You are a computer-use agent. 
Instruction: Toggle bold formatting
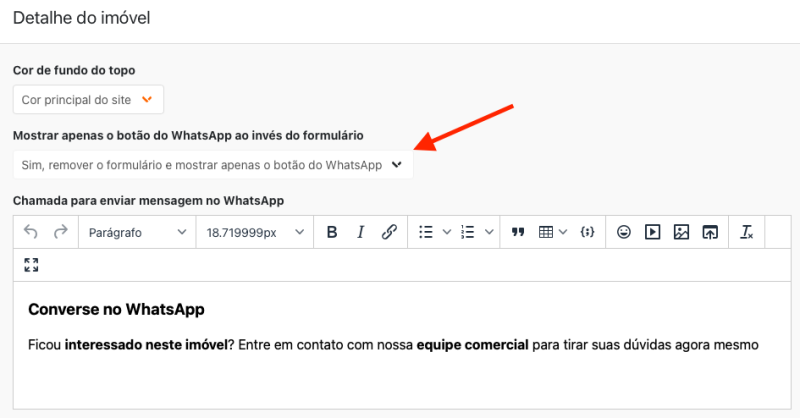[332, 232]
